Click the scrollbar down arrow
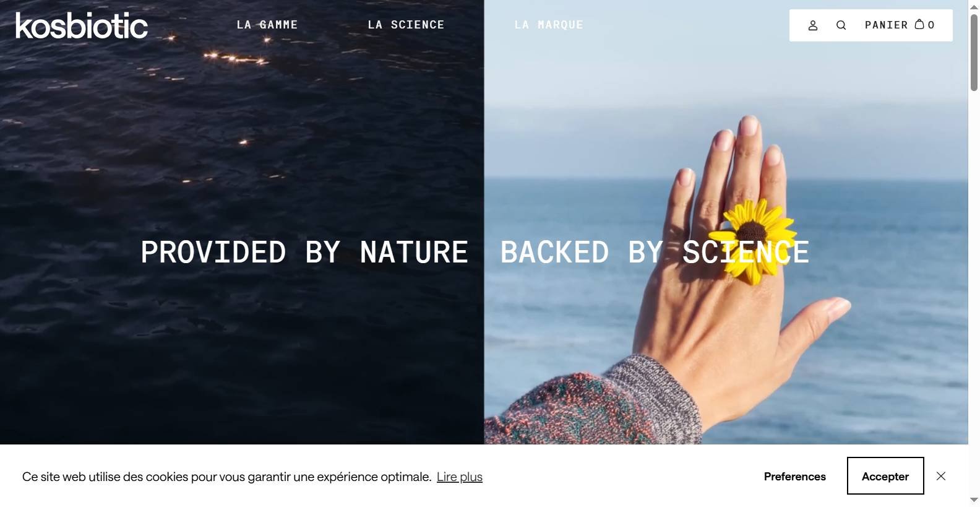980x507 pixels. coord(974,500)
